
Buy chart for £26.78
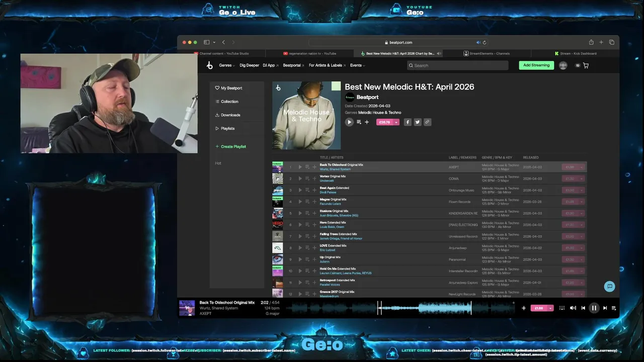click(385, 122)
